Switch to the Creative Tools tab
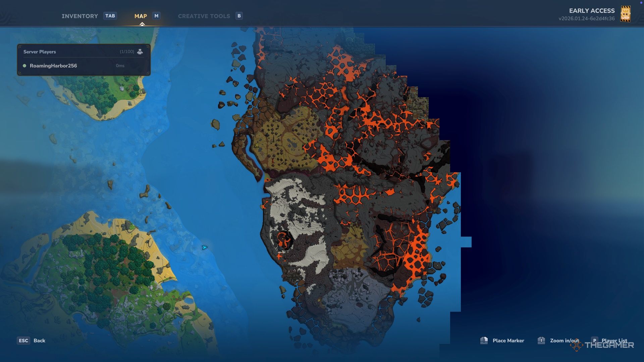Viewport: 644px width, 362px height. coord(204,16)
